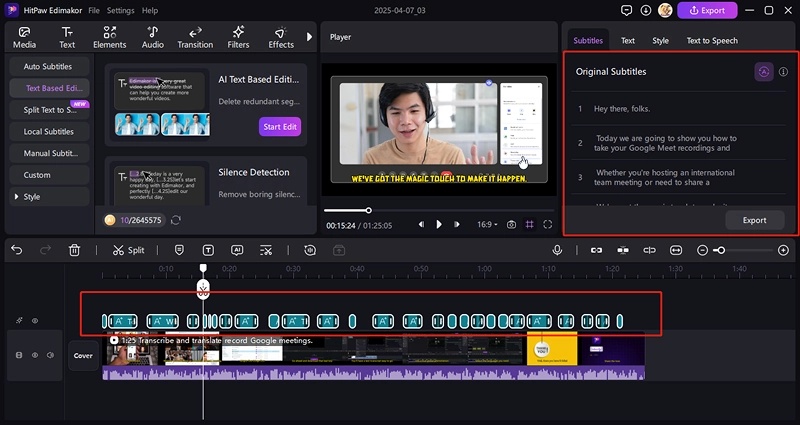Image resolution: width=800 pixels, height=425 pixels.
Task: Select Auto Subtitles in sidebar
Action: tap(49, 66)
